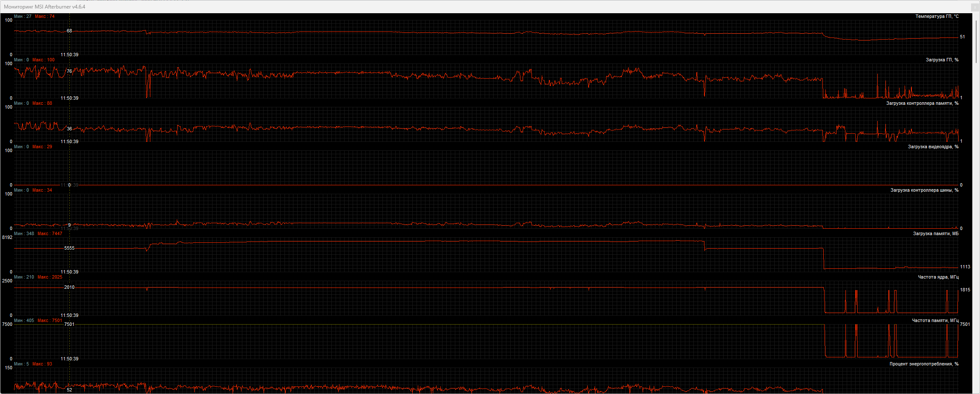Click the 'Мин : 210' core clock label
The image size is (980, 394).
click(24, 277)
